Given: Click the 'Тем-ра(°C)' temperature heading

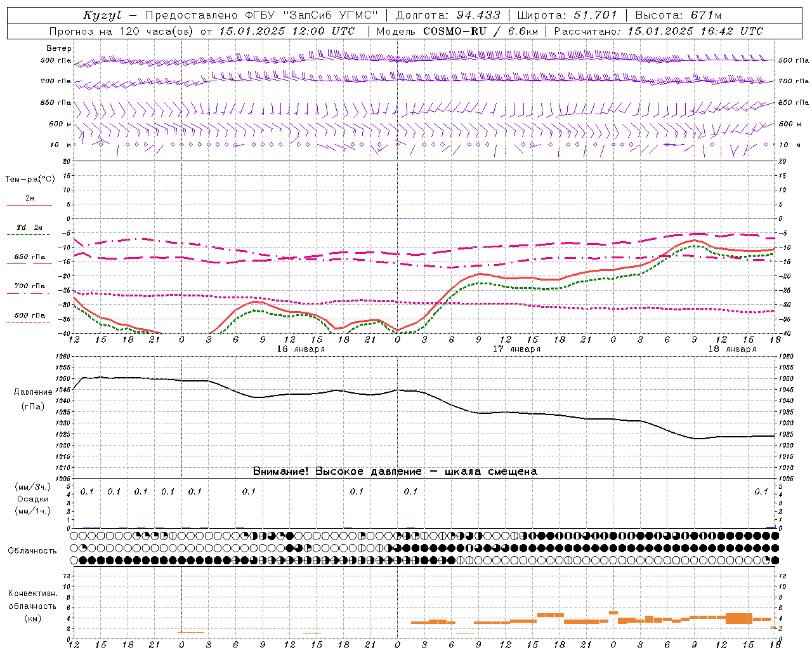Looking at the screenshot, I should coord(30,180).
